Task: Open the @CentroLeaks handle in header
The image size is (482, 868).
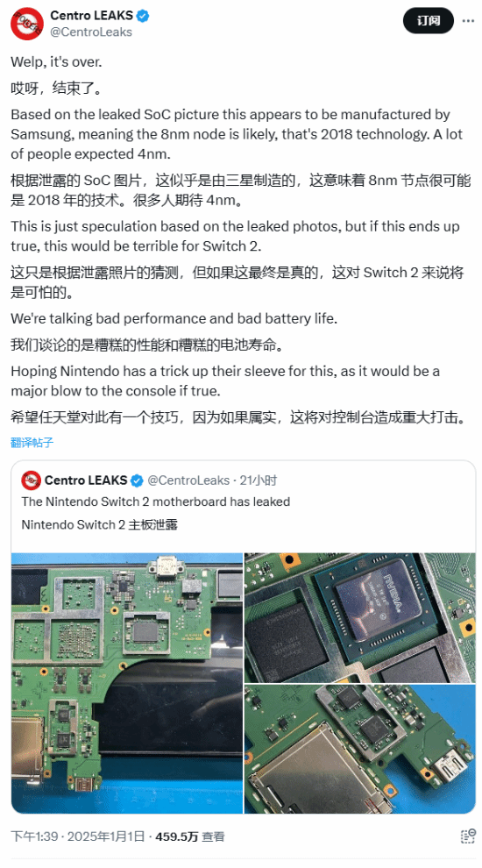Action: tap(91, 32)
